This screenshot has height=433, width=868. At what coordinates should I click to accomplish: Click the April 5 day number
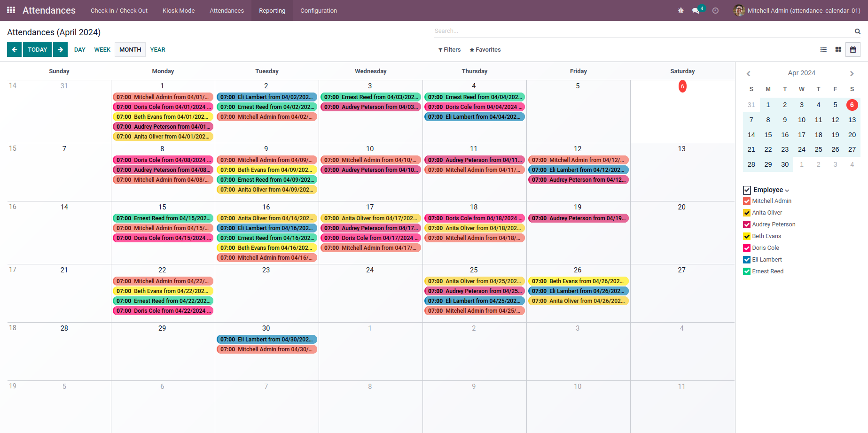(578, 86)
